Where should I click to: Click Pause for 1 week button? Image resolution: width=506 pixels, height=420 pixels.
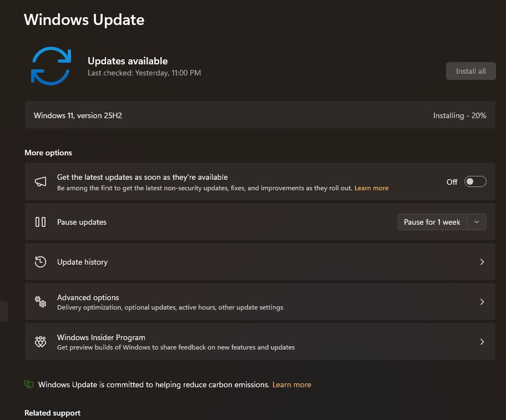(x=432, y=222)
